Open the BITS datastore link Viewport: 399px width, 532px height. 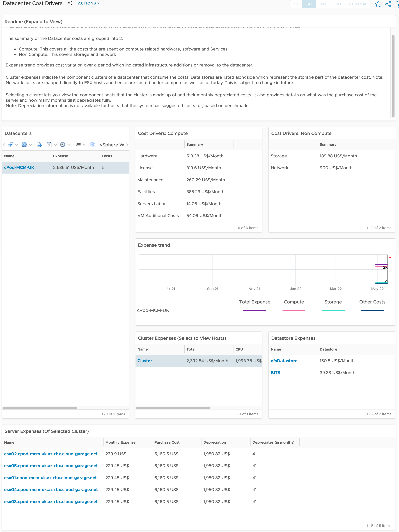coord(275,373)
